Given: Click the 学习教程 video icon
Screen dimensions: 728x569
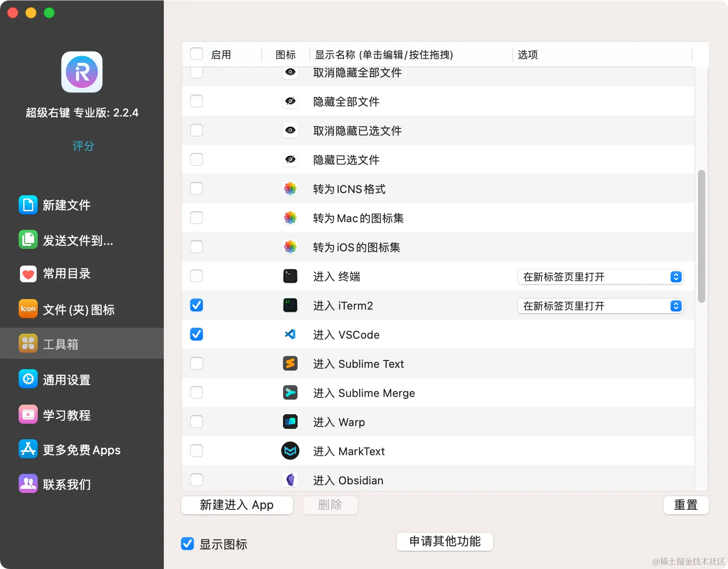Looking at the screenshot, I should pyautogui.click(x=28, y=415).
